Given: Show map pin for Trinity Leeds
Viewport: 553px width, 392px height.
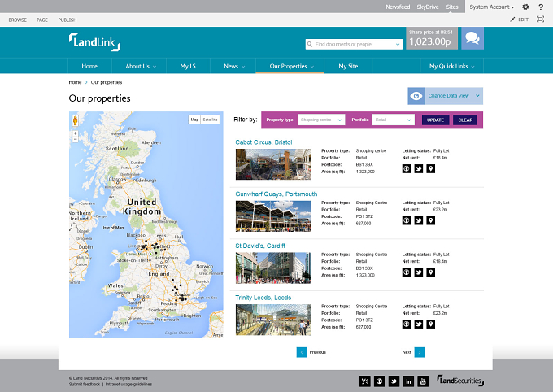Looking at the screenshot, I should (430, 324).
